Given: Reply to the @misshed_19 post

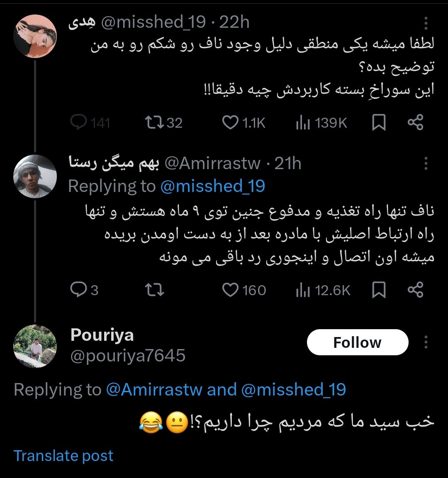Looking at the screenshot, I should [78, 123].
